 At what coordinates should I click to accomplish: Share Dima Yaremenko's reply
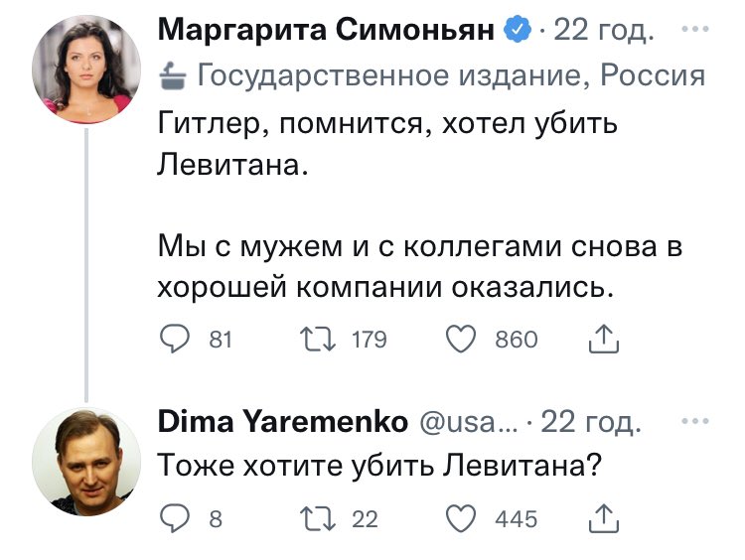(603, 518)
